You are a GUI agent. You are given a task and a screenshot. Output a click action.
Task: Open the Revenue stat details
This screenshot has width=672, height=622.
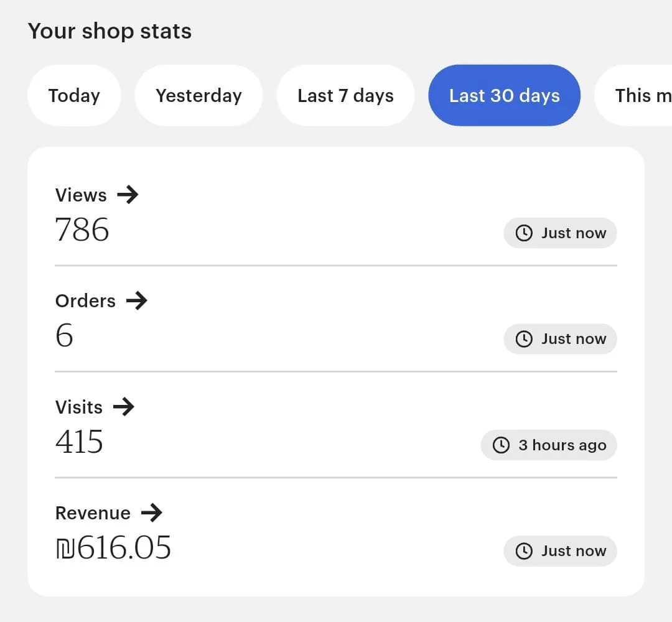[93, 513]
